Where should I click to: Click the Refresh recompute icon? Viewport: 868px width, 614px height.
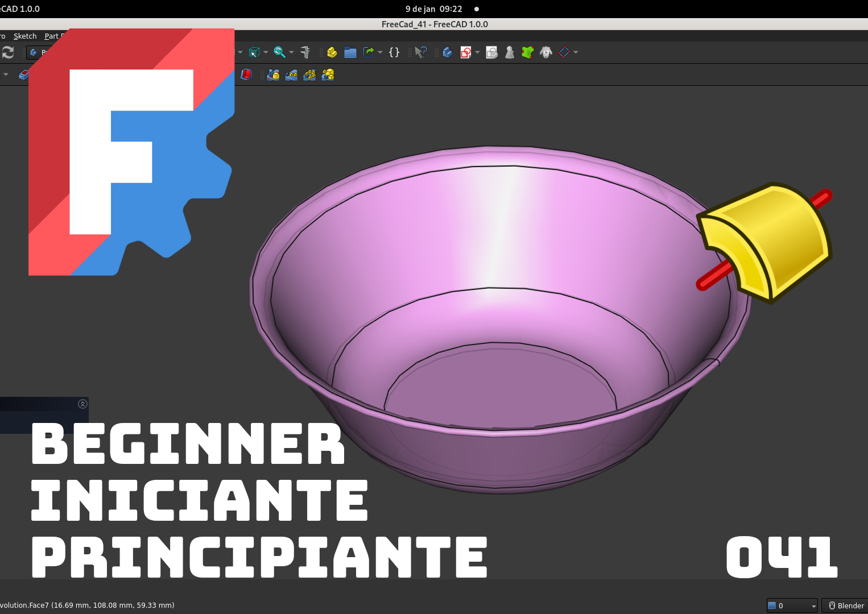coord(7,52)
